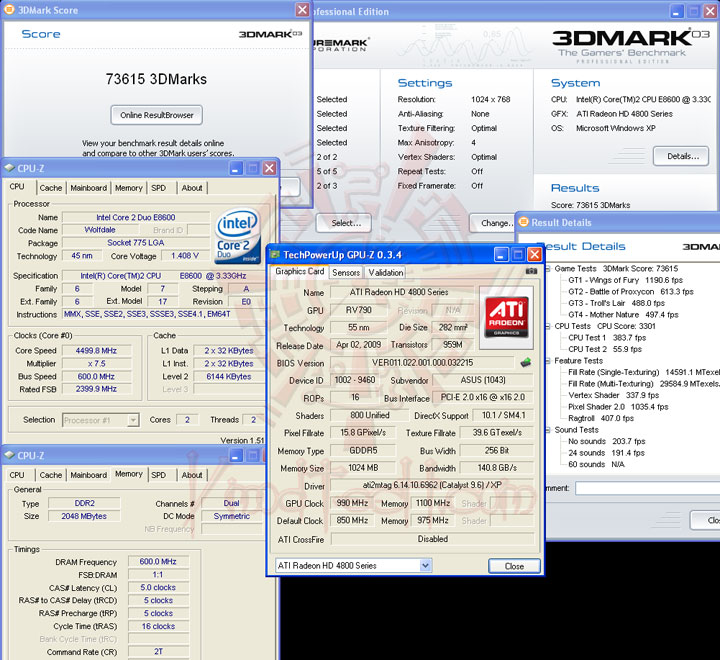Select GT1 - Wings of Fury result row
This screenshot has width=720, height=660.
[625, 280]
